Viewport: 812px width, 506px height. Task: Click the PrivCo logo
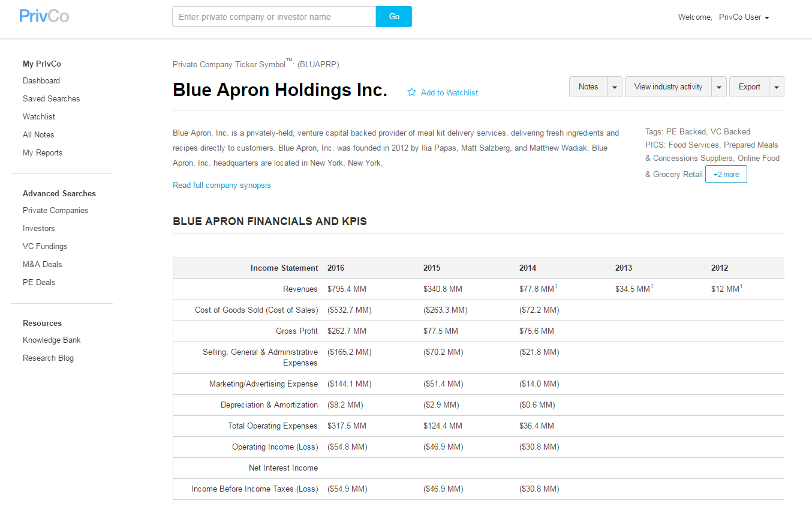44,16
